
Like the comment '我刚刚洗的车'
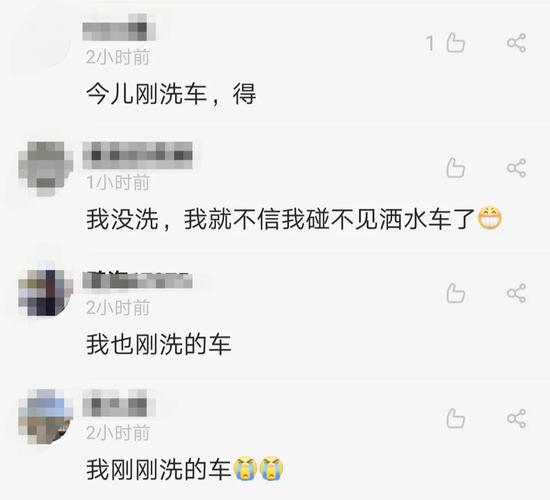click(455, 418)
